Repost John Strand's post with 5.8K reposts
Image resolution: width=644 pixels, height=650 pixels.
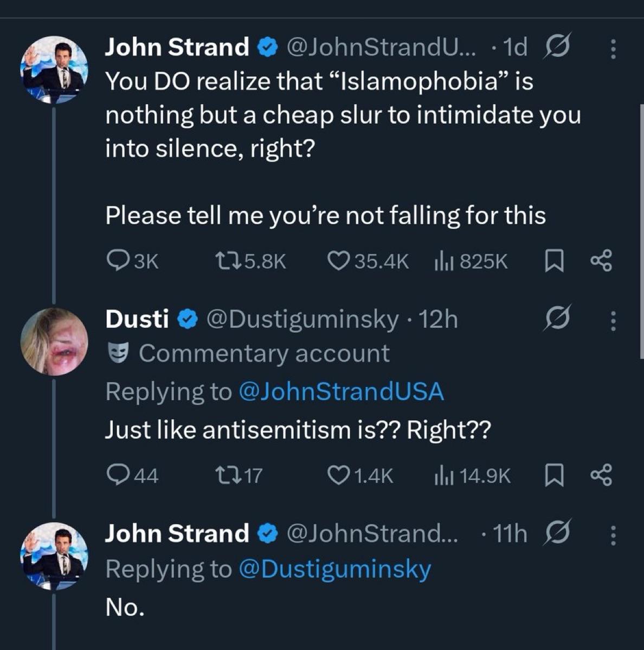251,261
